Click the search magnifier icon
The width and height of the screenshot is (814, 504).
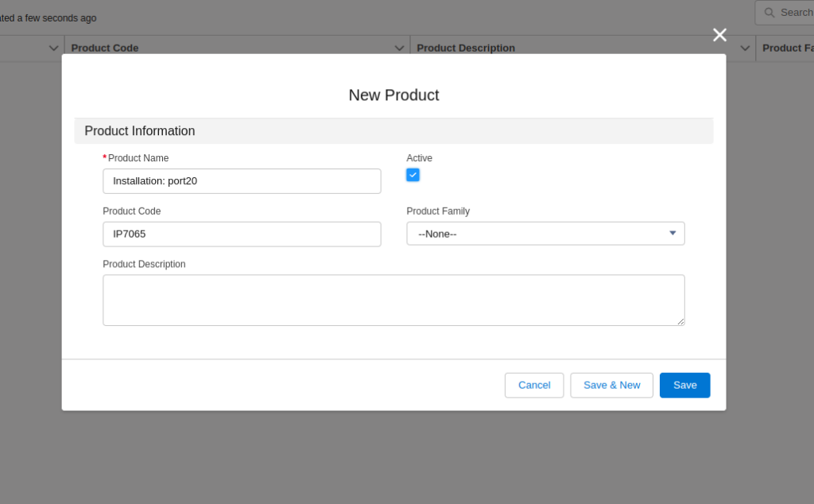769,12
